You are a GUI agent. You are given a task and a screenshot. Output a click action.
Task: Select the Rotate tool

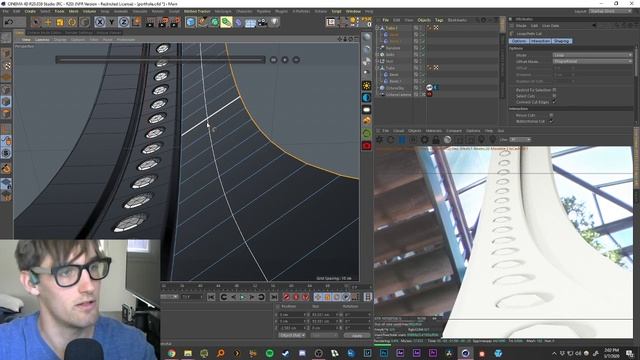[x=72, y=22]
